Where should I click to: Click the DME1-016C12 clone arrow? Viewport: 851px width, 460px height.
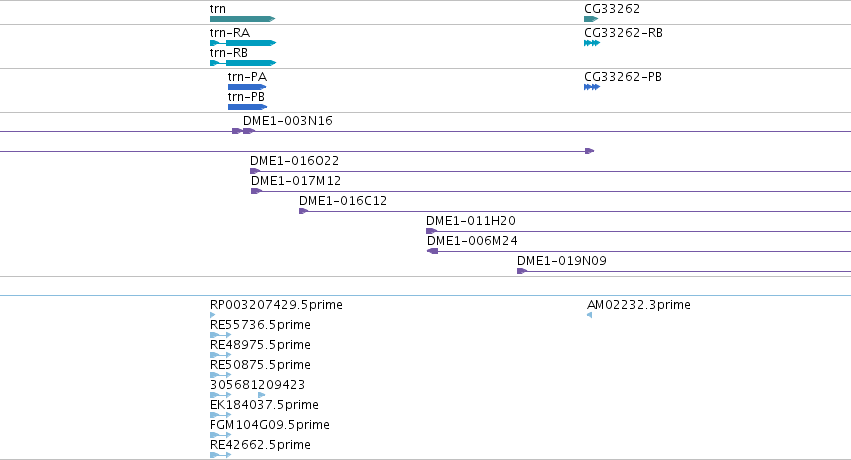coord(304,211)
